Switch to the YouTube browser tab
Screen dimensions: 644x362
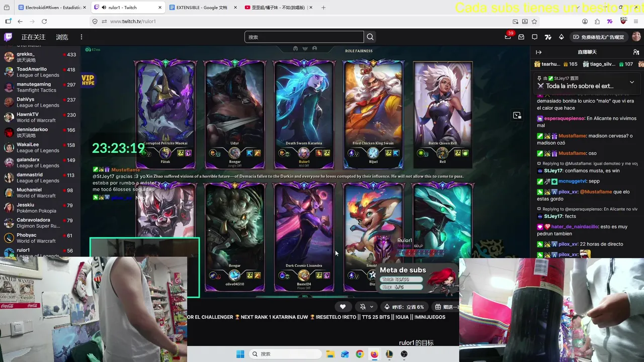[279, 8]
